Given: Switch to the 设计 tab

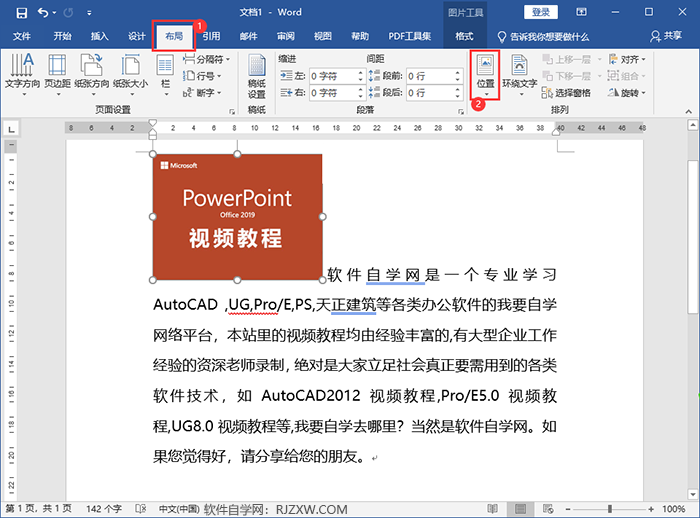Looking at the screenshot, I should 137,36.
